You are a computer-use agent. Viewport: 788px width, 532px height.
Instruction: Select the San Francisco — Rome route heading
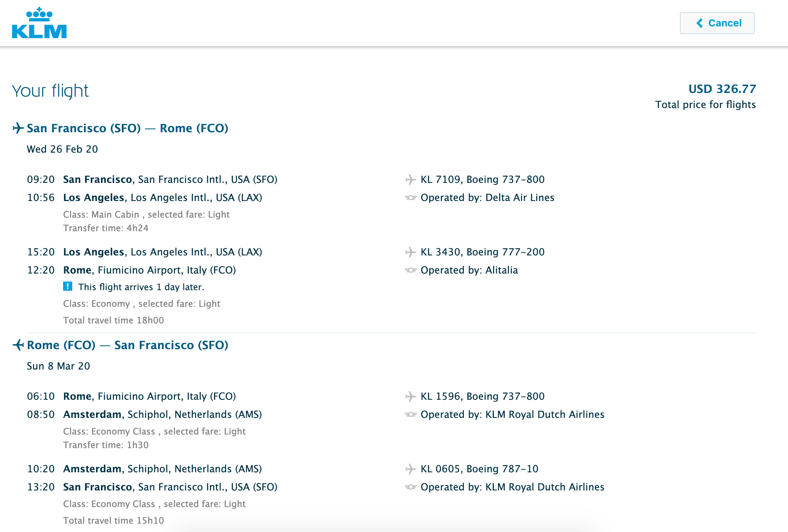[127, 128]
